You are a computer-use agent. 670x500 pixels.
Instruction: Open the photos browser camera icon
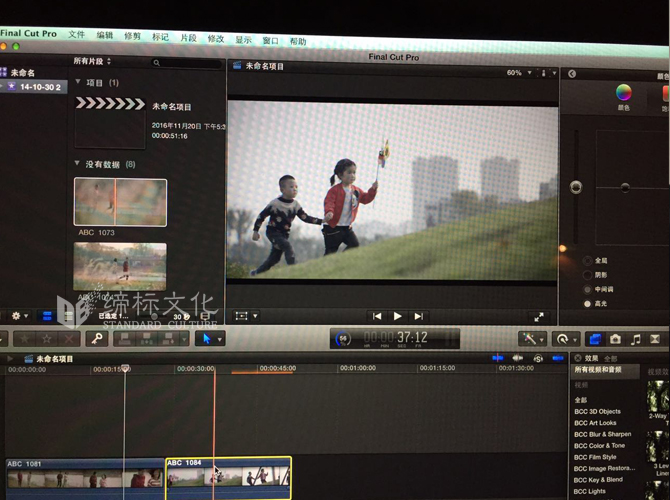tap(615, 340)
